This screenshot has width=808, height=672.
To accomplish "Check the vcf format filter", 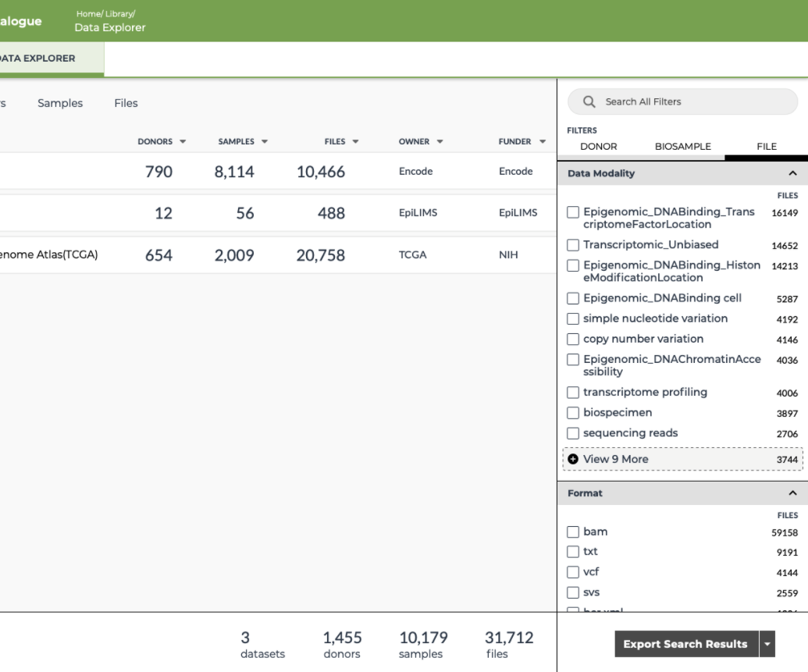I will pyautogui.click(x=573, y=572).
